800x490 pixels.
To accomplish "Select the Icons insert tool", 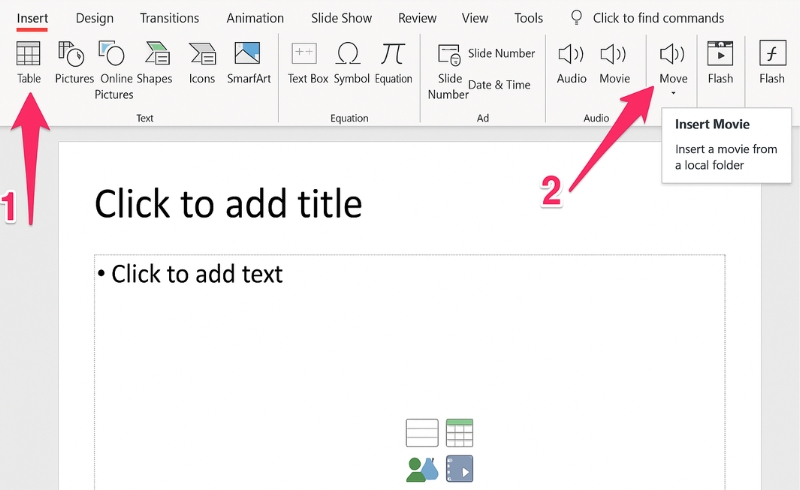I will (202, 62).
